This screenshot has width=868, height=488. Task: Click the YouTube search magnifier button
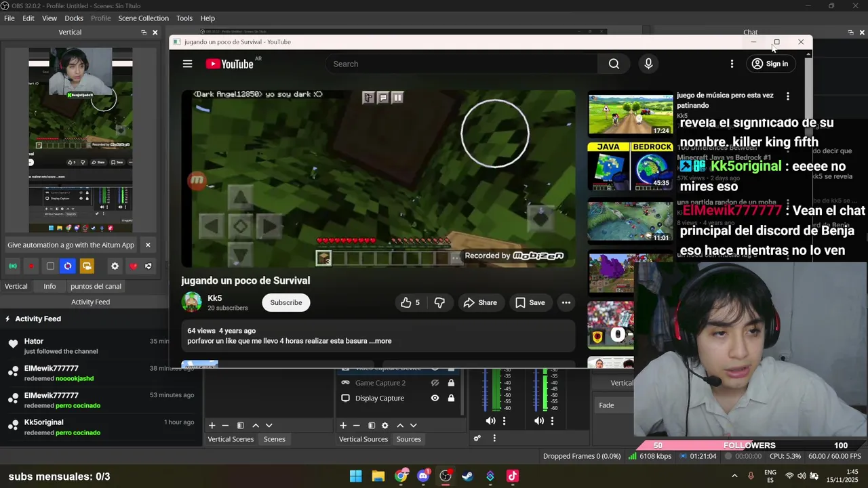tap(614, 64)
